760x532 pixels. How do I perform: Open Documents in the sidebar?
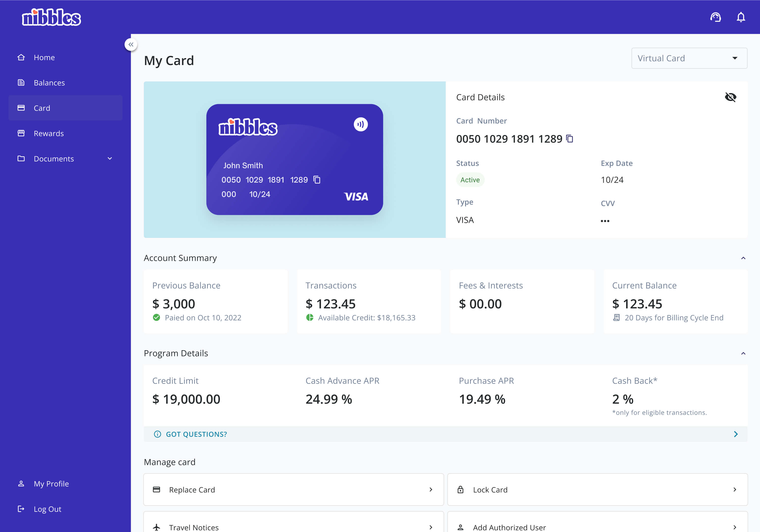coord(66,159)
